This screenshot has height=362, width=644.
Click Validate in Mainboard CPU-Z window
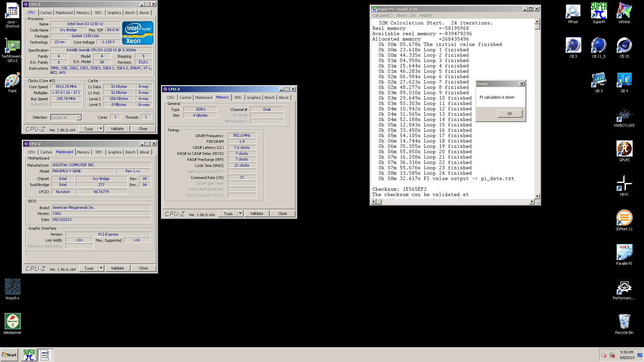(x=117, y=268)
